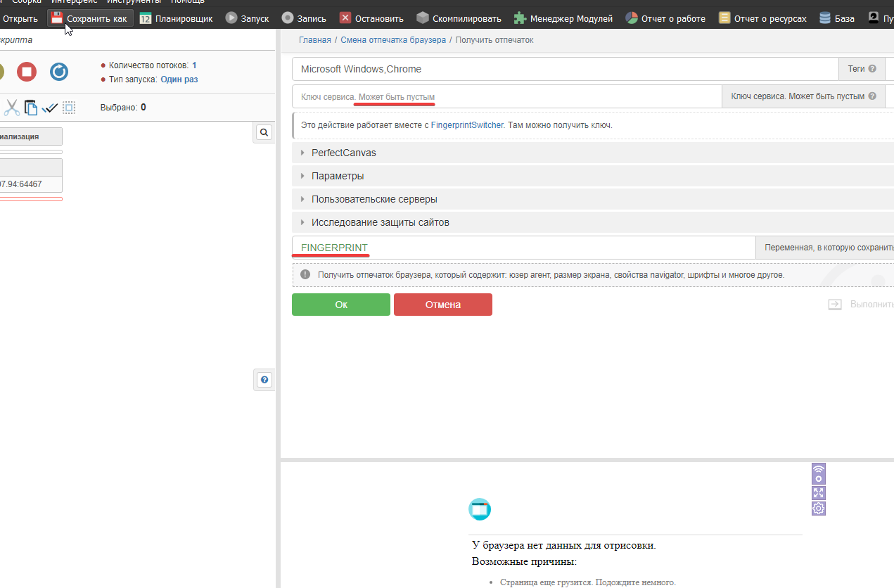The image size is (894, 588).
Task: Click Смена отпечатка браузера breadcrumb link
Action: click(393, 40)
